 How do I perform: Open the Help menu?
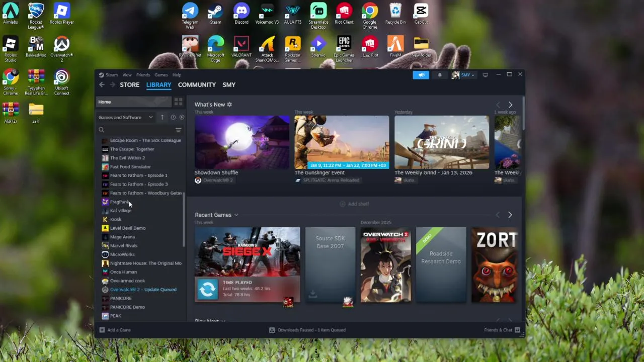coord(177,75)
